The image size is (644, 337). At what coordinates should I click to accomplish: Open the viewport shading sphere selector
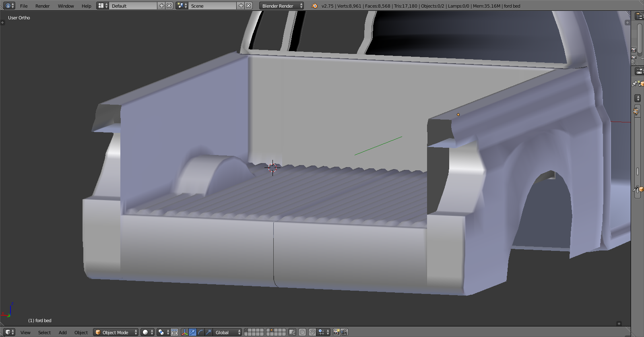coord(147,332)
